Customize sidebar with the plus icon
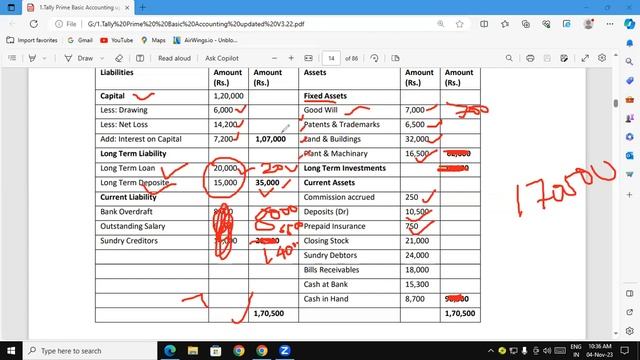The width and height of the screenshot is (640, 360). (629, 195)
